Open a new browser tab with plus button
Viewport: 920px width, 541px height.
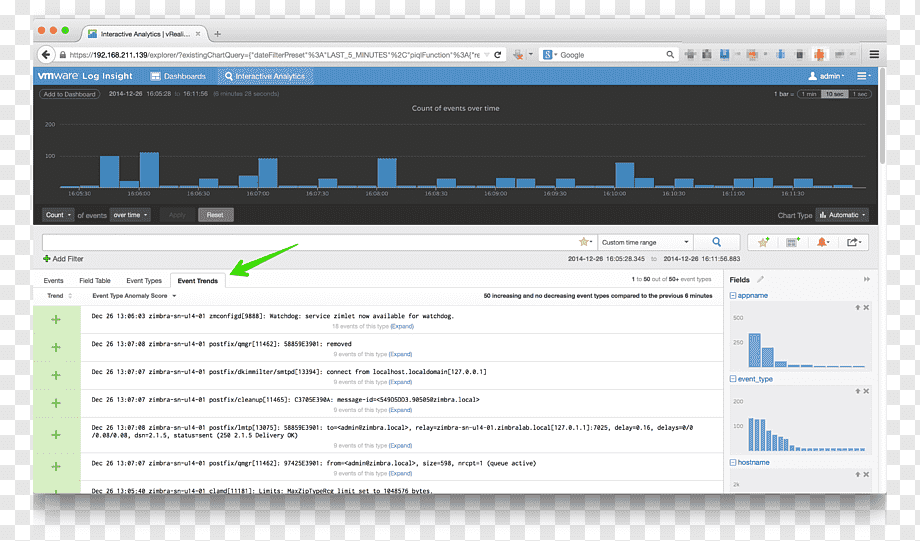click(218, 34)
